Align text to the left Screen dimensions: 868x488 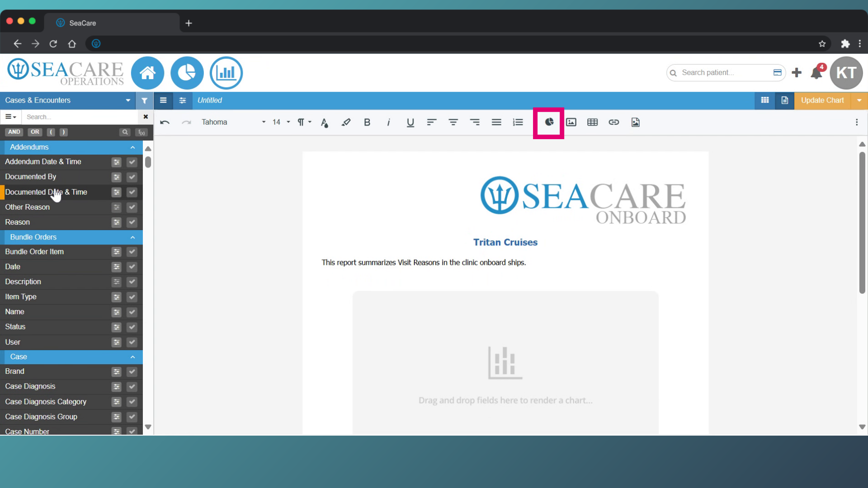tap(431, 122)
